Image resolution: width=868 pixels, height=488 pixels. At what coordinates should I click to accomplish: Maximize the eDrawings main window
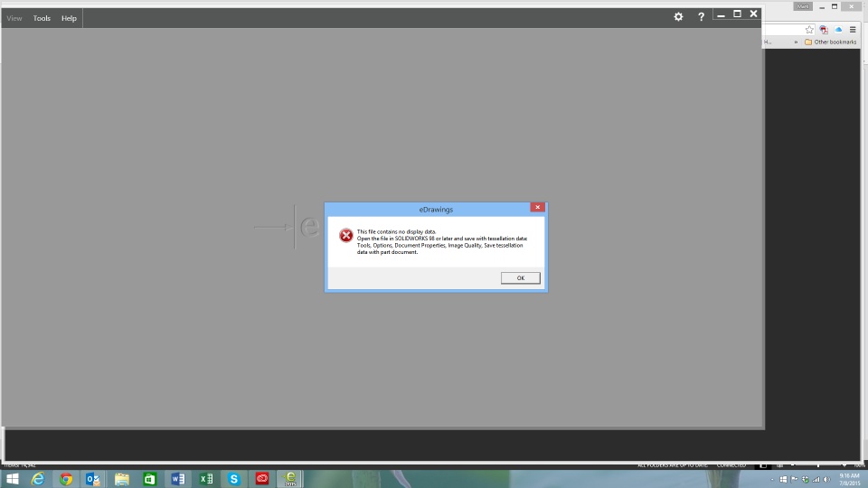[x=738, y=14]
